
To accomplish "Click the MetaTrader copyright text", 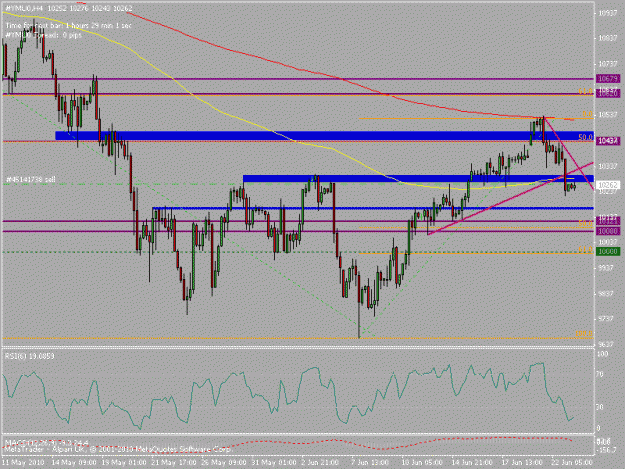I will (118, 449).
